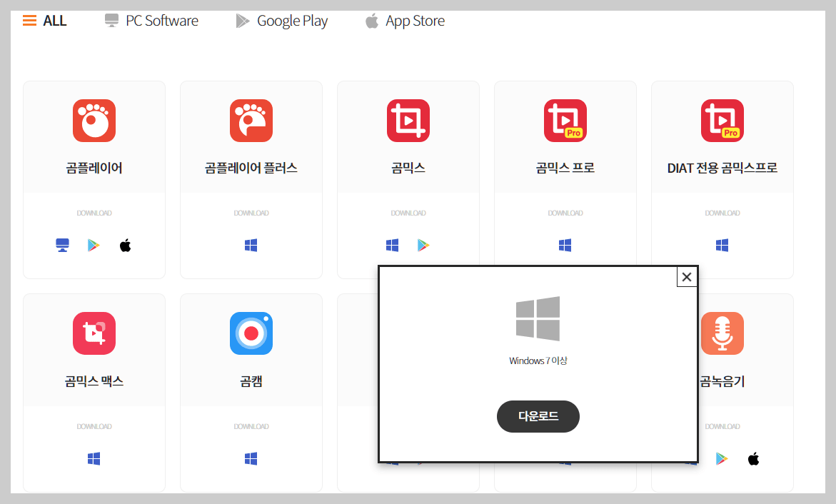This screenshot has height=504, width=836.
Task: Click the 곰플레이어 app icon
Action: point(94,121)
